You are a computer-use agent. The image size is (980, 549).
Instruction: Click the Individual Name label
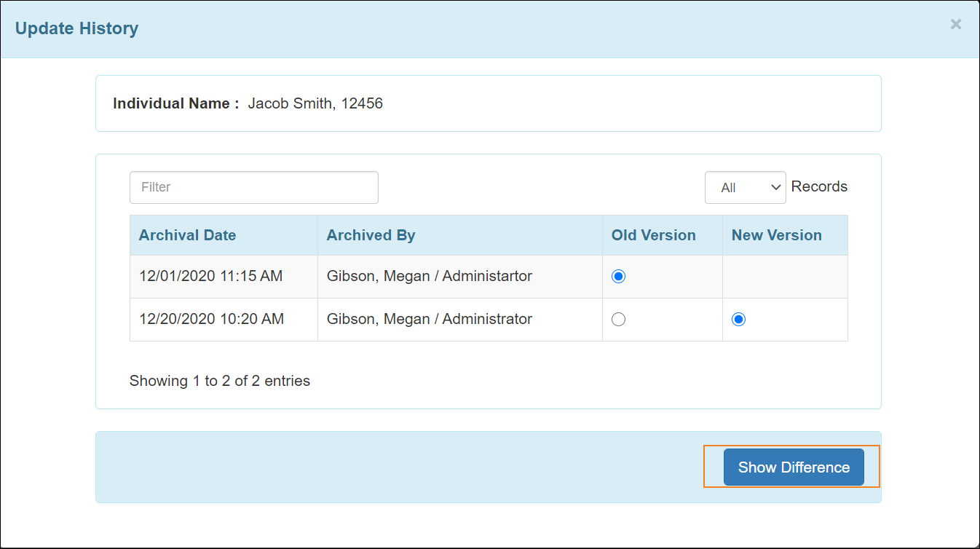(175, 103)
